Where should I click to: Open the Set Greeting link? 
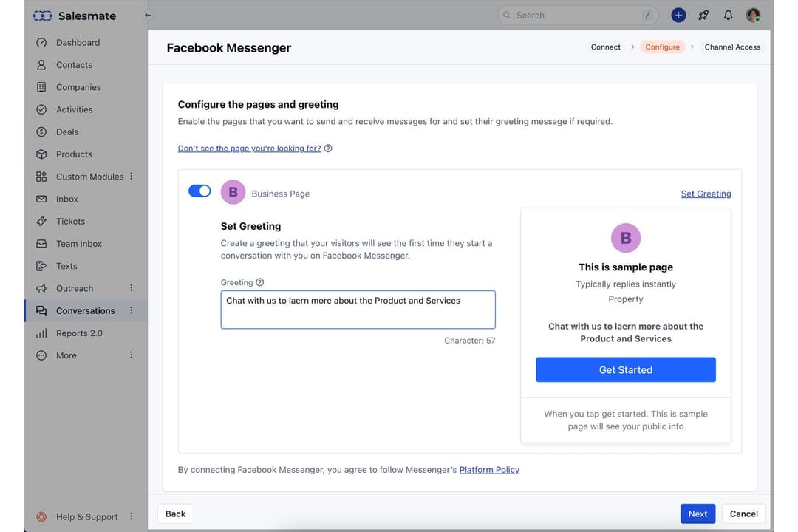point(706,194)
